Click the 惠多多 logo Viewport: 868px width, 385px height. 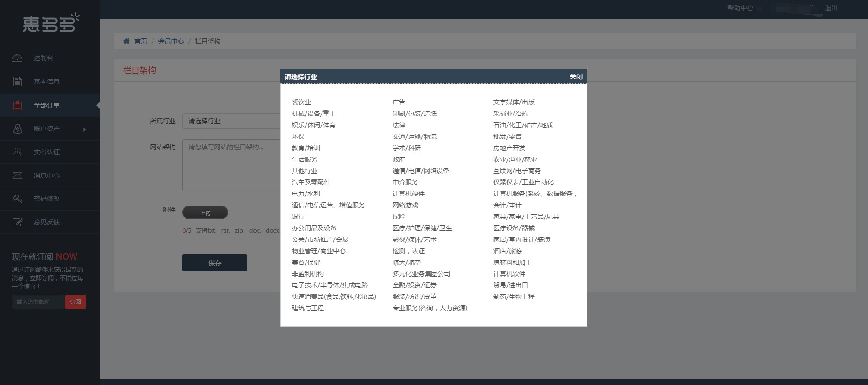51,22
